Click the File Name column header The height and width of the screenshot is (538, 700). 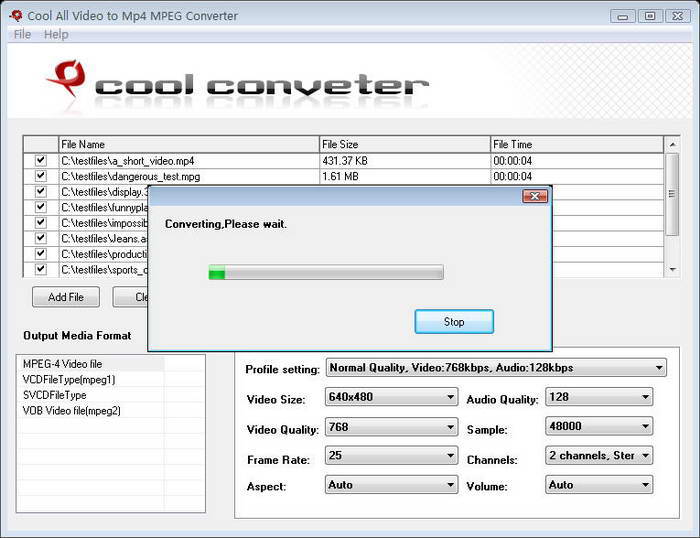click(189, 144)
